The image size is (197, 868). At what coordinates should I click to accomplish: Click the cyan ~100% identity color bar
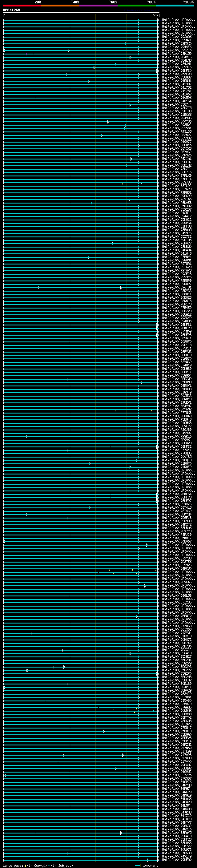(x=175, y=6)
